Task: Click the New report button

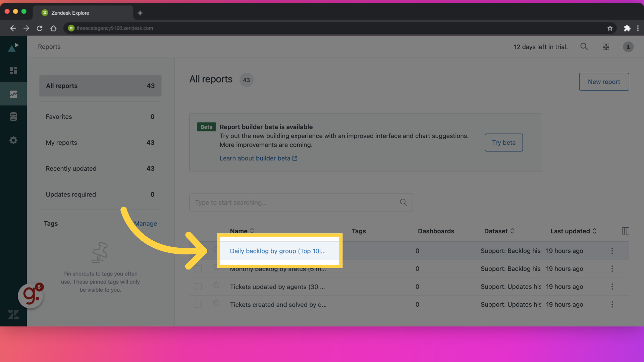Action: coord(604,81)
